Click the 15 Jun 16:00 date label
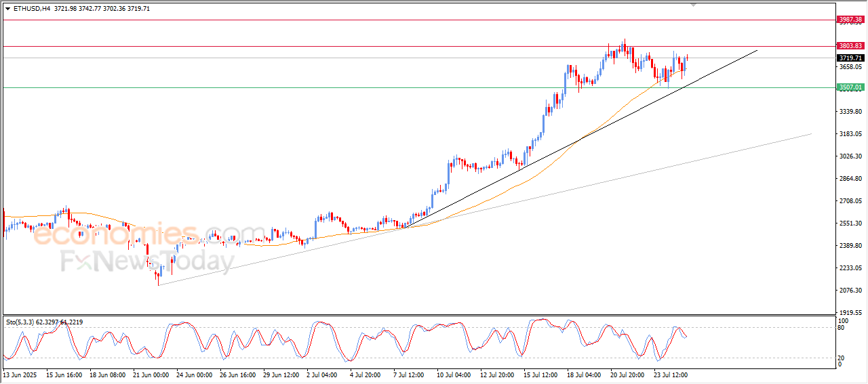Screen dimensions: 868x384 click(x=64, y=374)
